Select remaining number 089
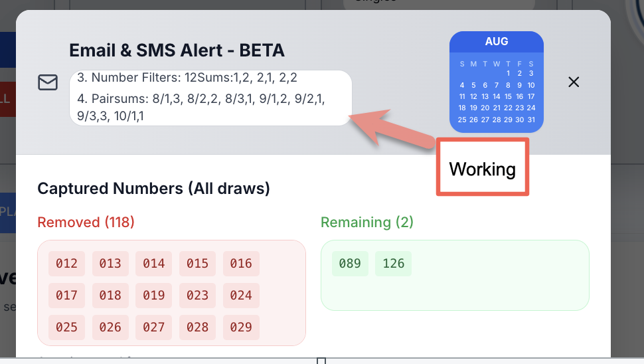The height and width of the screenshot is (364, 644). coord(350,263)
